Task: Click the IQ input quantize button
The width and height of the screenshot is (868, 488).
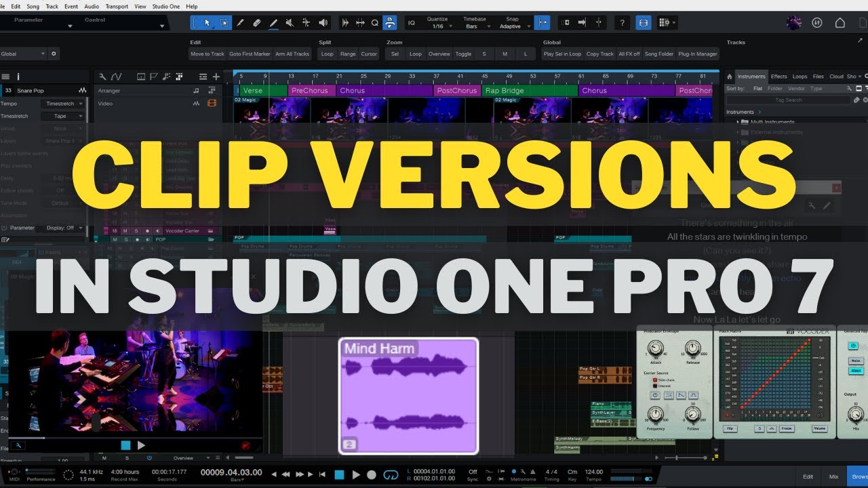Action: click(x=412, y=22)
